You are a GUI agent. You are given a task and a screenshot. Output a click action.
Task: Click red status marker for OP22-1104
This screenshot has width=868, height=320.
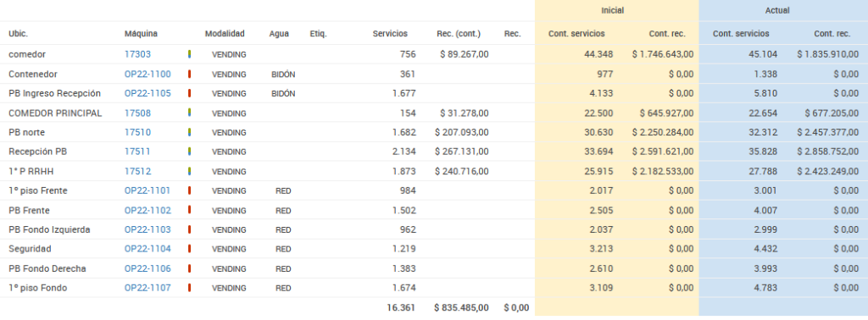189,249
